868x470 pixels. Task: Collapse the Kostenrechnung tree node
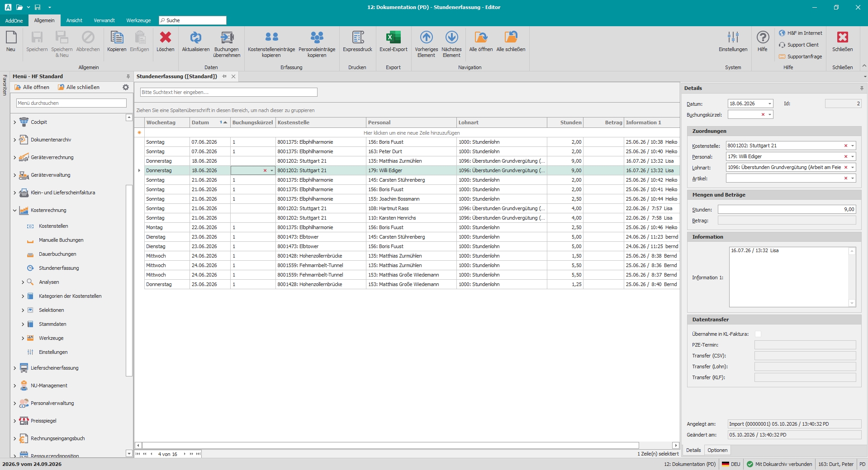[x=15, y=210]
